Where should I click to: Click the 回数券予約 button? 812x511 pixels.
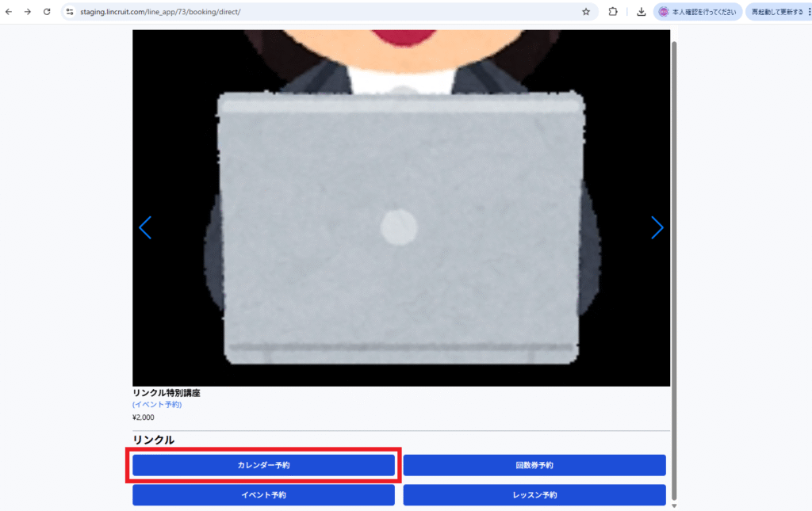coord(534,465)
